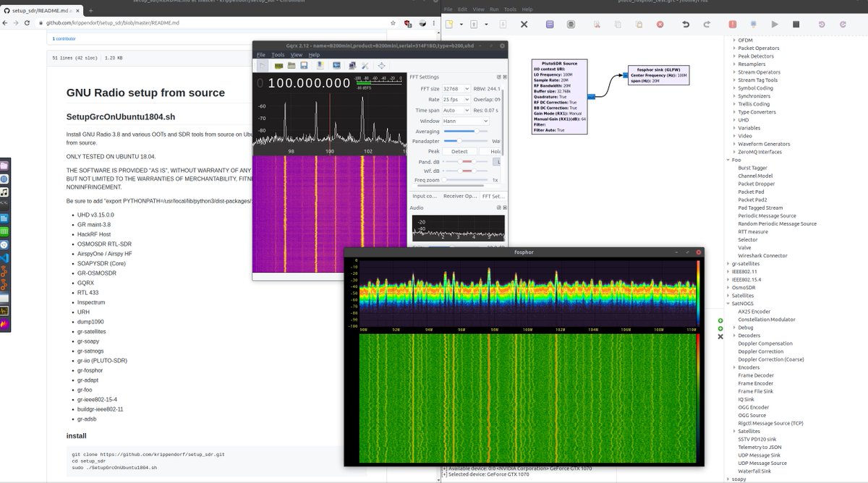Viewport: 868px width, 483px height.
Task: Click GRC generate flowgraph icon
Action: (754, 24)
